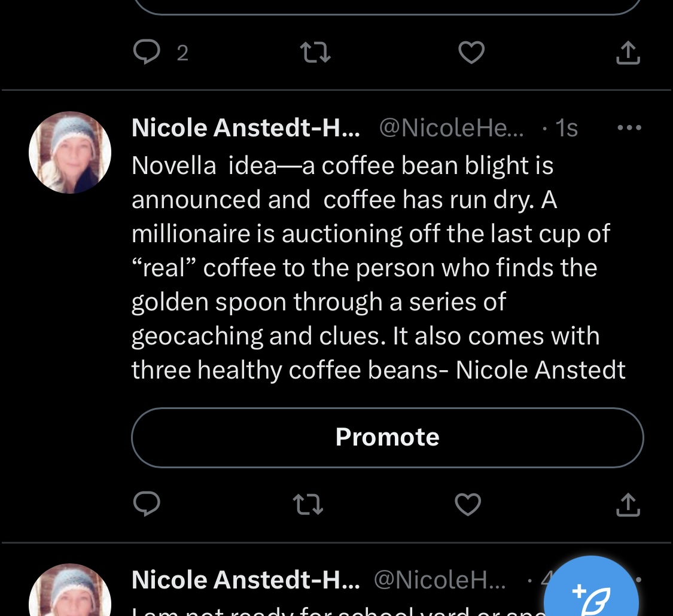673x616 pixels.
Task: Open the profile photo beside the coffee novella tweet
Action: pyautogui.click(x=70, y=153)
